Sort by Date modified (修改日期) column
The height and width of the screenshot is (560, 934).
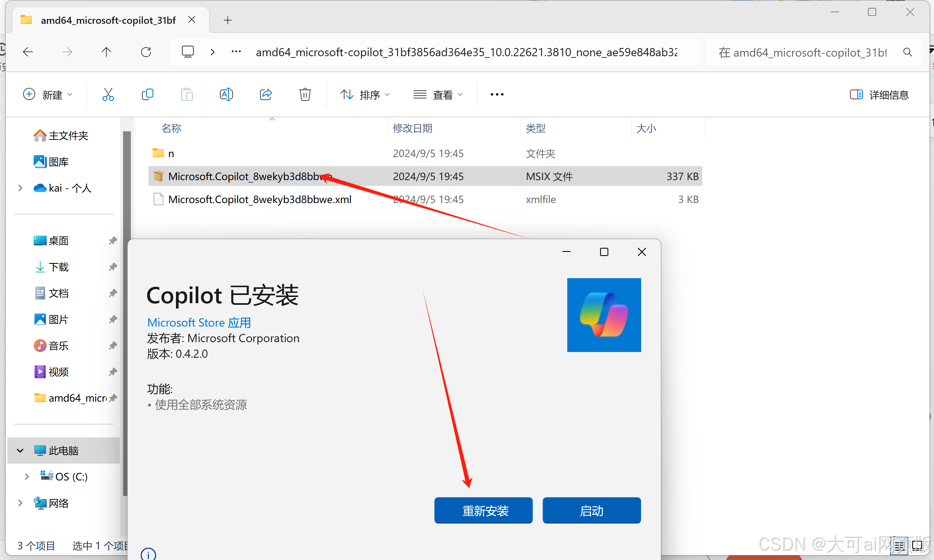[x=413, y=128]
